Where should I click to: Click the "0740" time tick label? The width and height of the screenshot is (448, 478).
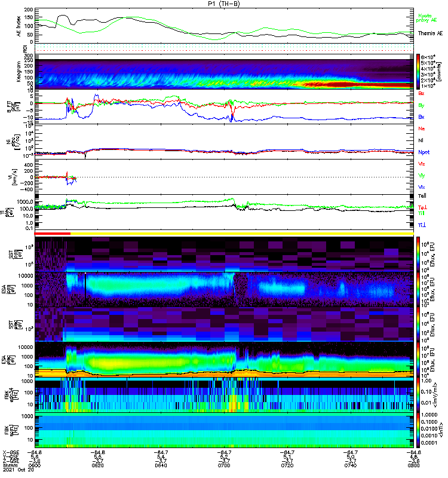[x=351, y=465]
